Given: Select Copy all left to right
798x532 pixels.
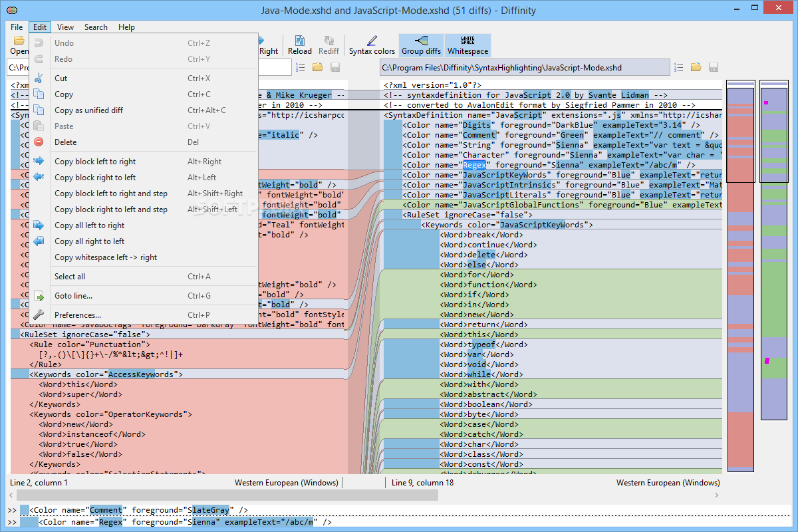Looking at the screenshot, I should click(x=144, y=225).
